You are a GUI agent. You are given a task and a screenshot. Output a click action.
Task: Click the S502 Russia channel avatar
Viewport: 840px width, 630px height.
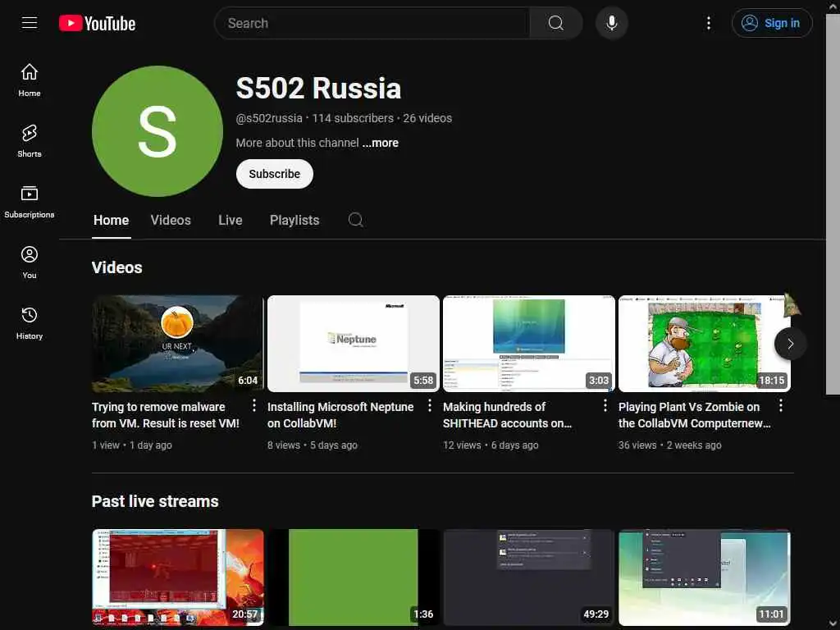point(157,131)
